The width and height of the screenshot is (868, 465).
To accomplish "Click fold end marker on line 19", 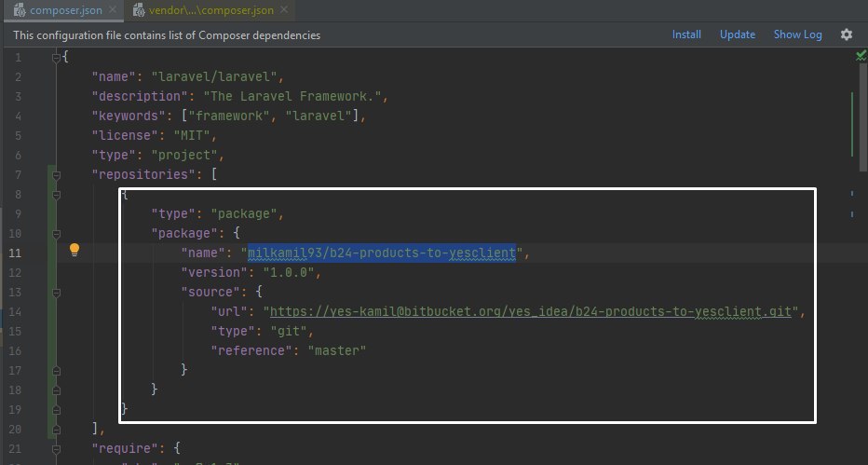I will pyautogui.click(x=56, y=410).
